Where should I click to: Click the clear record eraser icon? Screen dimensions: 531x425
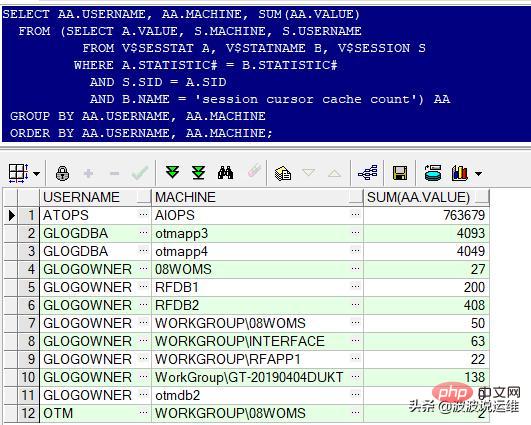click(x=254, y=171)
